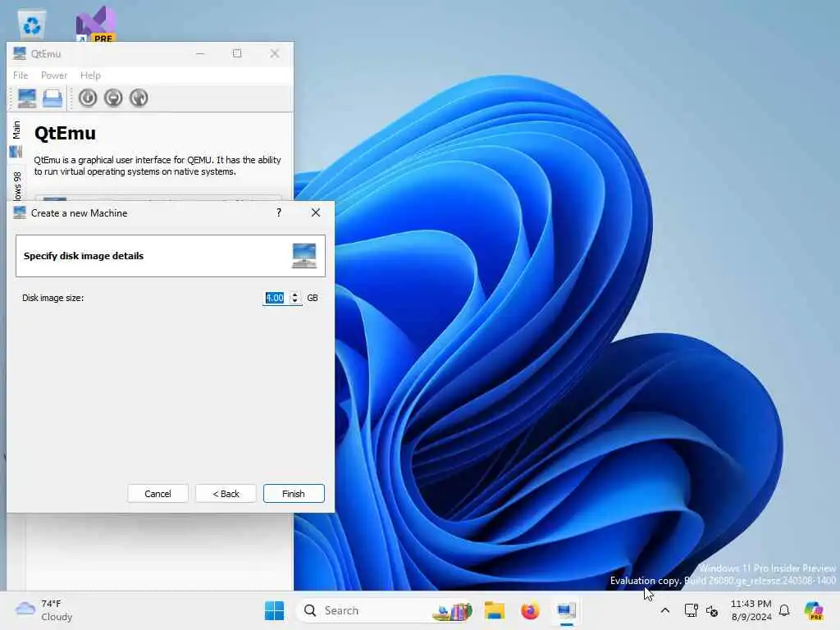This screenshot has width=840, height=630.
Task: Cancel the Create a new Machine wizard
Action: coord(157,493)
